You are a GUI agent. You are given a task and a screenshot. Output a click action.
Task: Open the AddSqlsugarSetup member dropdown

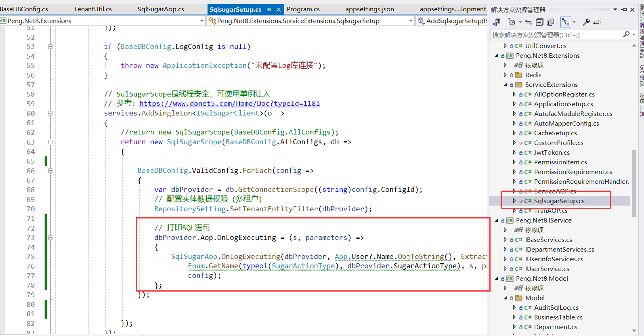coord(452,21)
